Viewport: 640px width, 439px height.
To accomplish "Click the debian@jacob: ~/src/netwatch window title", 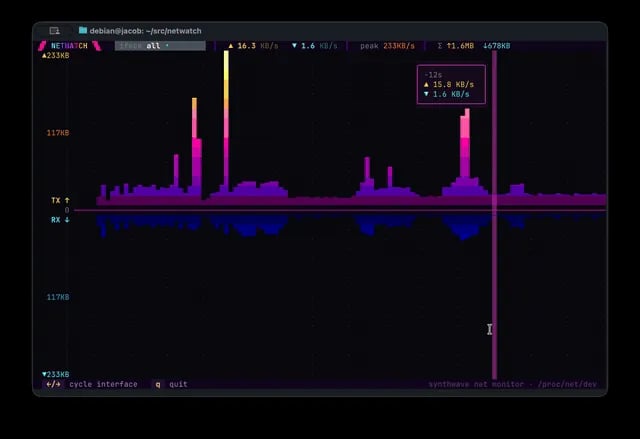I will (145, 31).
